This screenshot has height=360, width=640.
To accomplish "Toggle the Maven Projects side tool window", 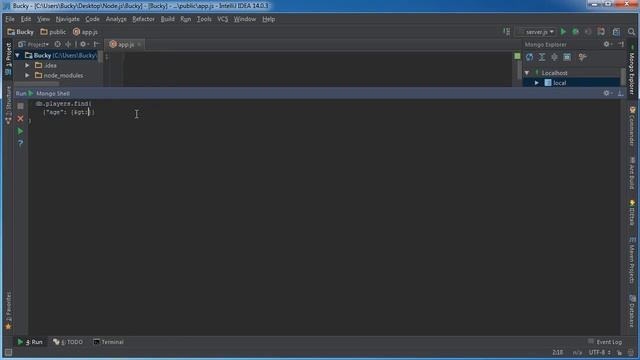I will tap(632, 260).
